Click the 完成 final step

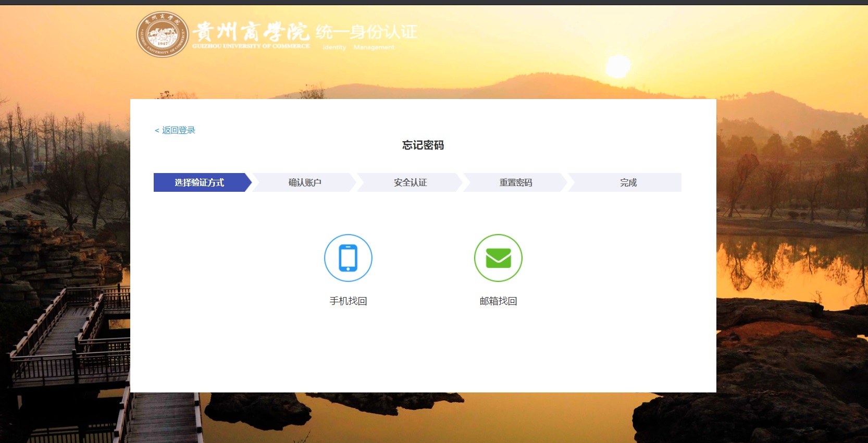(x=628, y=182)
